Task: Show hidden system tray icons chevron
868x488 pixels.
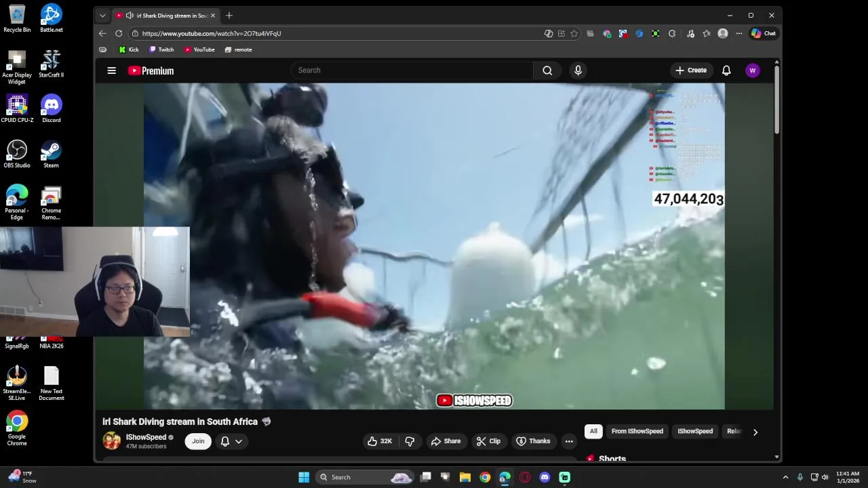Action: (785, 477)
